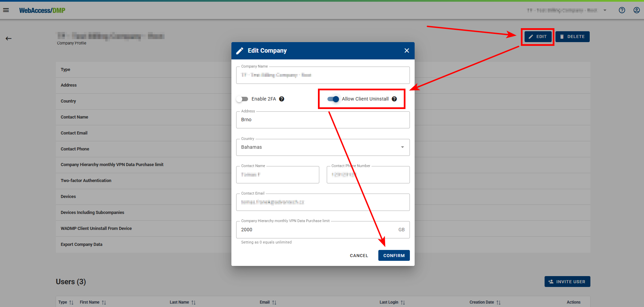Click the Enable 2FA help tooltip icon

pyautogui.click(x=282, y=99)
